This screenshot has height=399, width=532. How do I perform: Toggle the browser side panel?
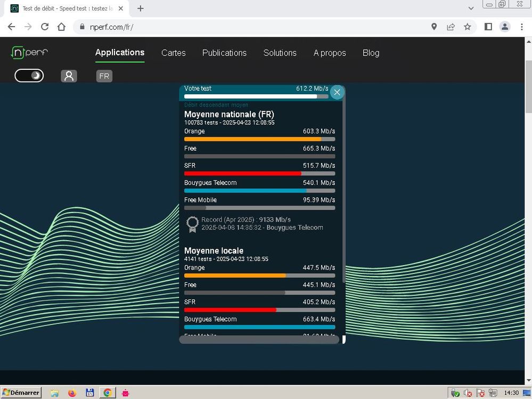tap(488, 27)
